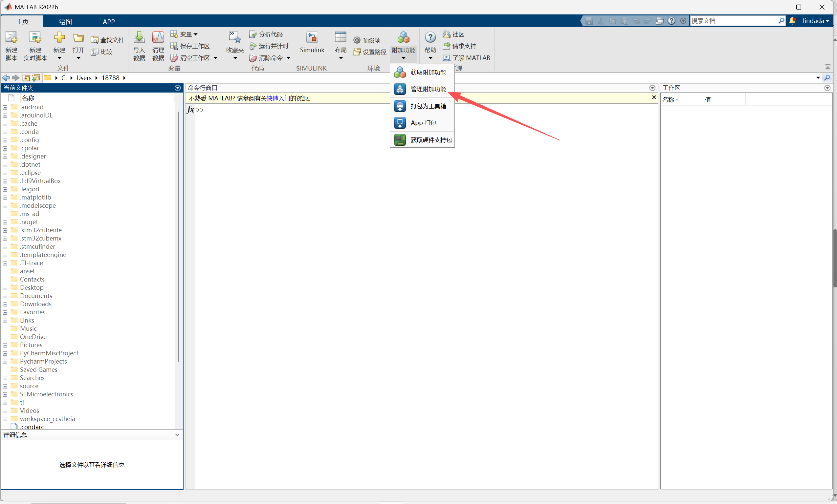Image resolution: width=837 pixels, height=504 pixels.
Task: Click the notification bell icon
Action: coord(792,21)
